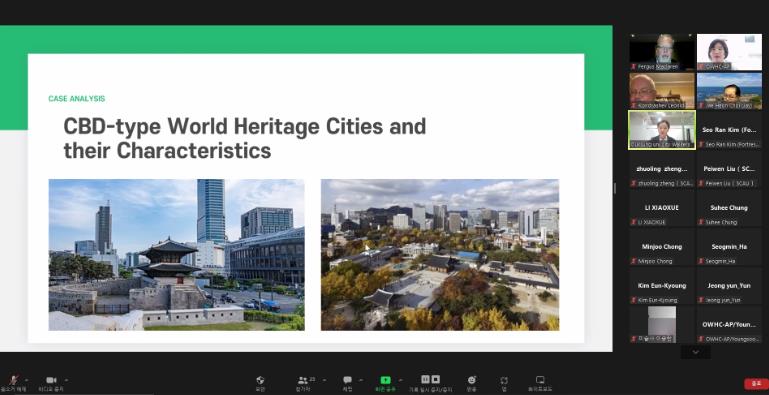Select Fergus Maclaren video thumbnail

tap(662, 52)
